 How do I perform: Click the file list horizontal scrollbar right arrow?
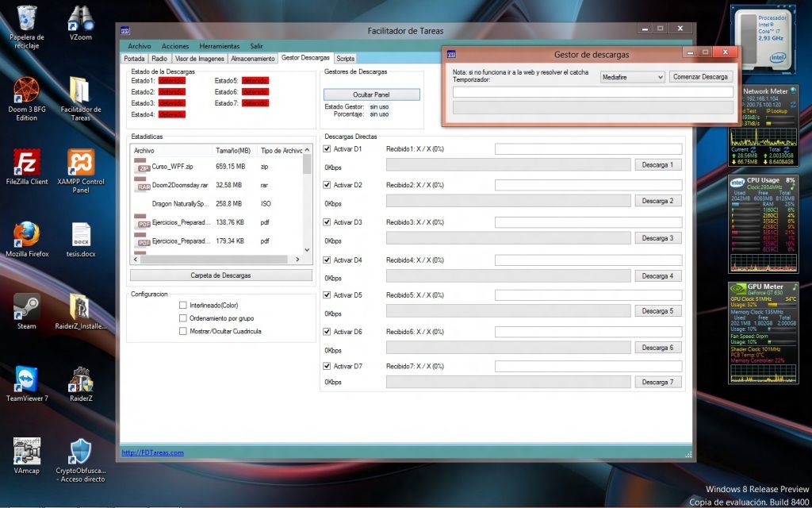pos(297,260)
